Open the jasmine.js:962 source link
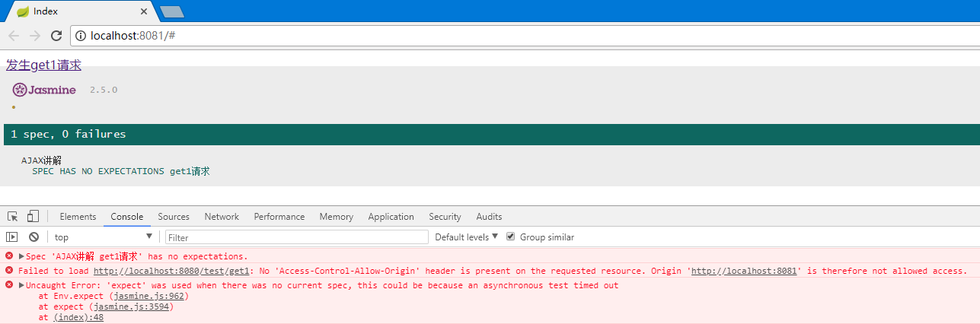980x324 pixels. coord(150,296)
